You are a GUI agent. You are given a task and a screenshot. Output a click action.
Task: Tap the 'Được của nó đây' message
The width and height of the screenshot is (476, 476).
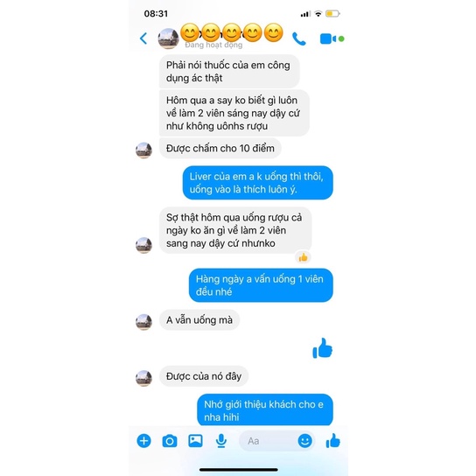pos(204,376)
